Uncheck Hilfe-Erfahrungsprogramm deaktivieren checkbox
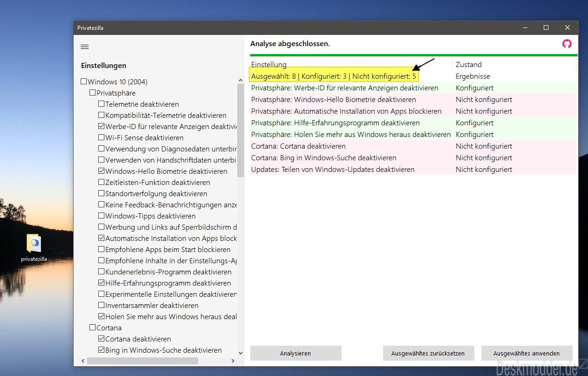 pos(102,283)
